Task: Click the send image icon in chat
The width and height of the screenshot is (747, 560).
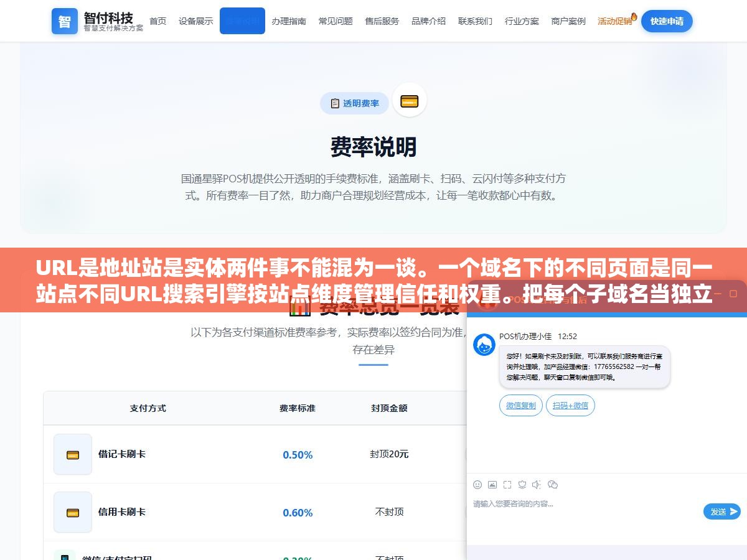Action: click(492, 485)
